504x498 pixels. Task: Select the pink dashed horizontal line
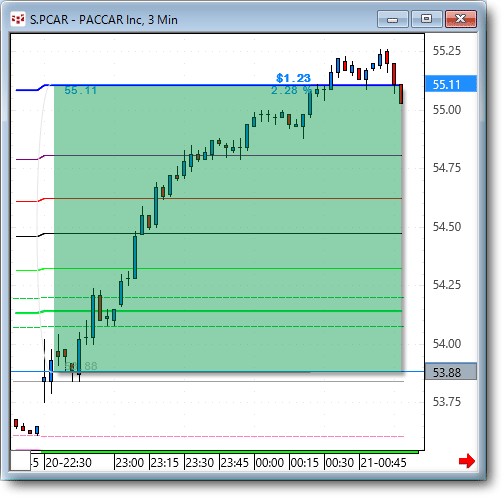point(208,436)
